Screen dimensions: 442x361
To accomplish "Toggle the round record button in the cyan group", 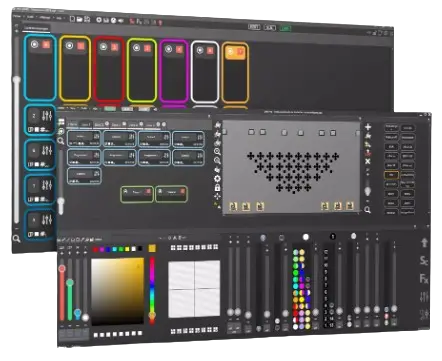I will pyautogui.click(x=35, y=44).
